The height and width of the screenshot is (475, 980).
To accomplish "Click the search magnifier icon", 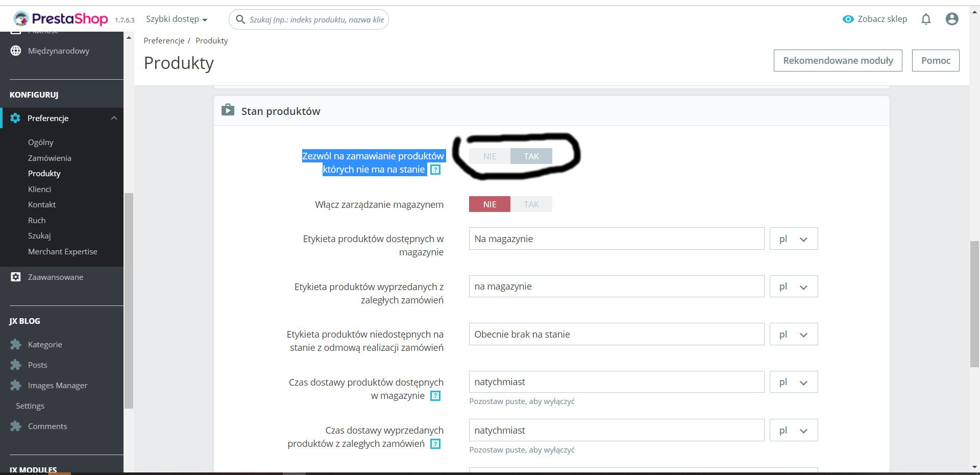I will [x=240, y=19].
